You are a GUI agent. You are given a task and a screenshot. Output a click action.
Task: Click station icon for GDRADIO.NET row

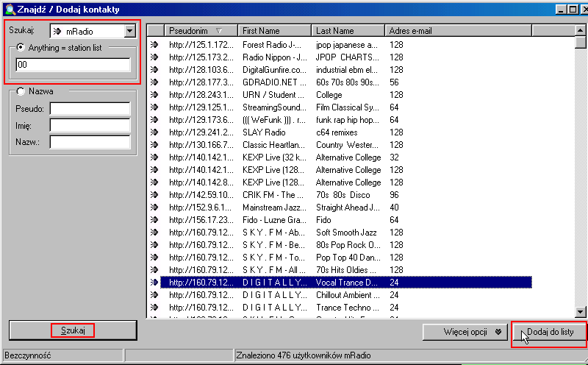155,82
